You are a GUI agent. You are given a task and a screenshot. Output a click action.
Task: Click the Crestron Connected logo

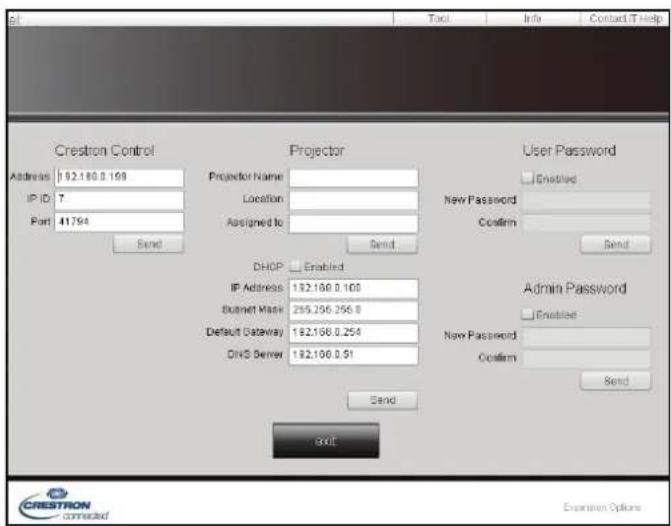click(x=63, y=503)
